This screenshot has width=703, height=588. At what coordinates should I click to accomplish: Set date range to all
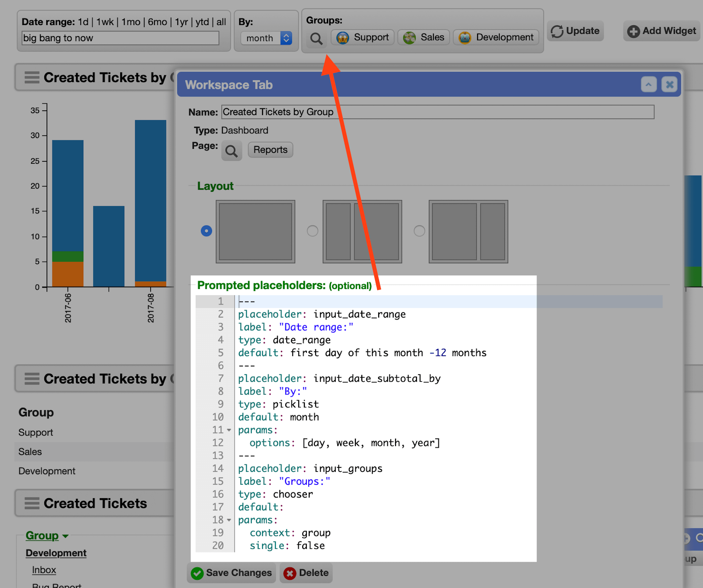221,22
